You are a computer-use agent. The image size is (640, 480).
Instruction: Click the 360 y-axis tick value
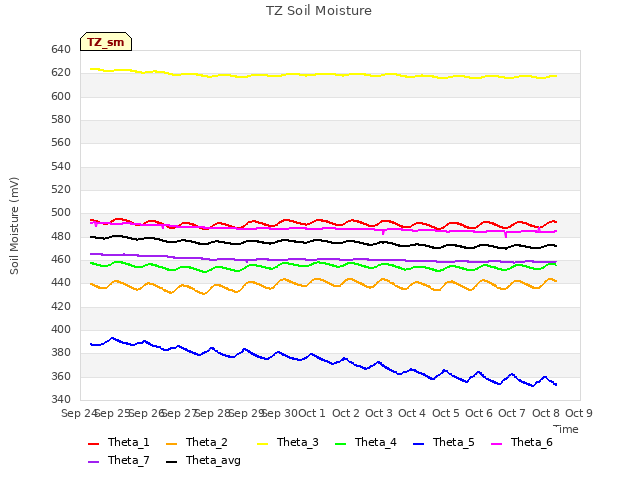click(61, 376)
